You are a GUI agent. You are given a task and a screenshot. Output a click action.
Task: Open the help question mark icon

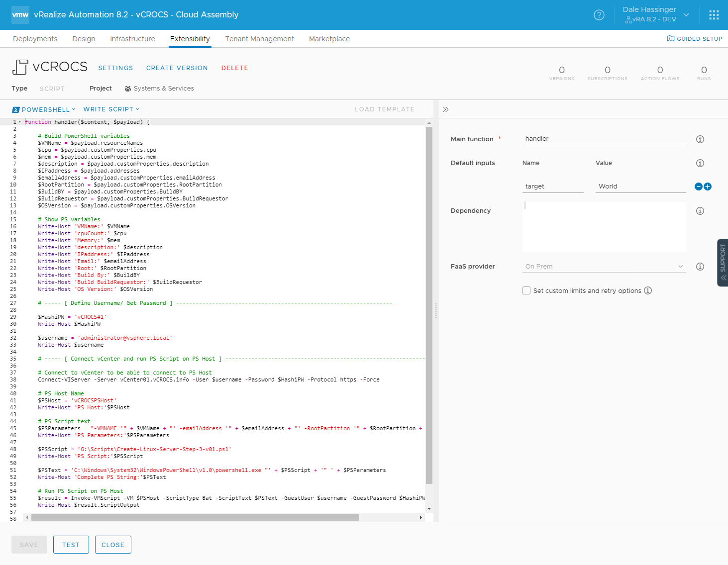[x=599, y=15]
